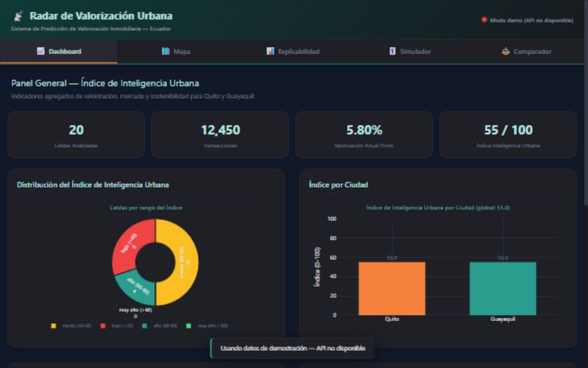Click the Comparador scales icon
588x368 pixels.
[x=505, y=51]
